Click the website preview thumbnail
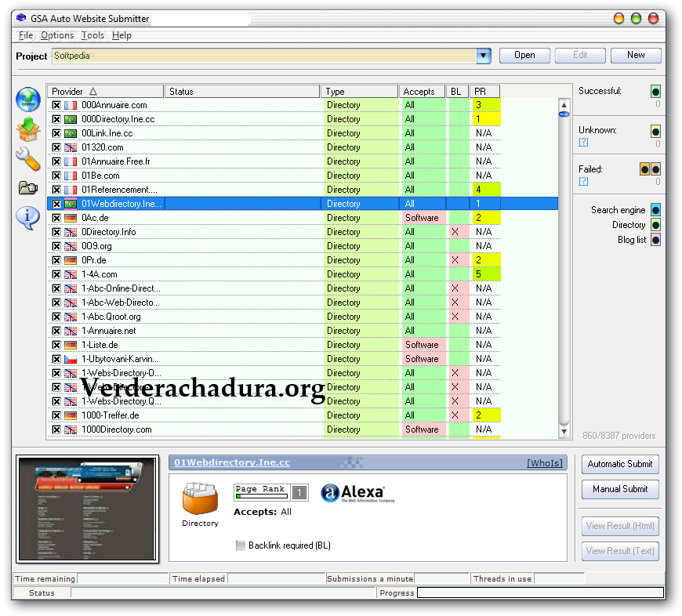 point(88,509)
